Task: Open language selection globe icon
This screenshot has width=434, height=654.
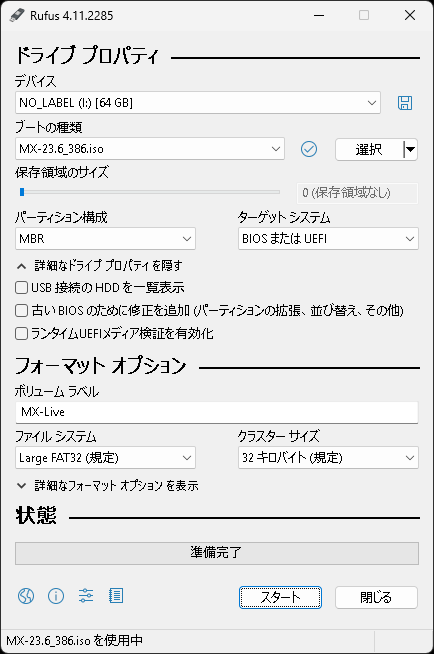Action: point(26,596)
